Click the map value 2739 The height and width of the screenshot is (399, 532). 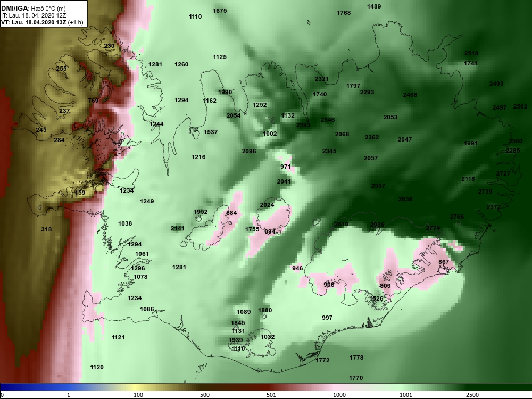(x=485, y=192)
